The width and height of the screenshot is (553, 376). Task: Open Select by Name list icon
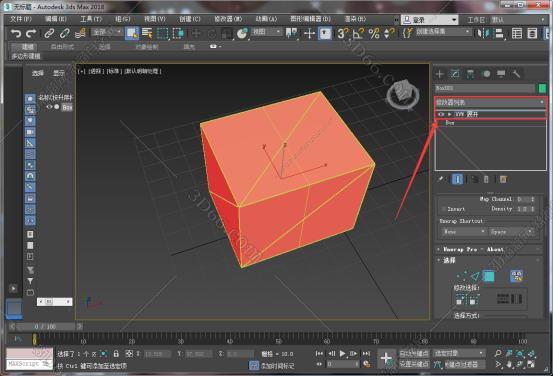click(147, 34)
